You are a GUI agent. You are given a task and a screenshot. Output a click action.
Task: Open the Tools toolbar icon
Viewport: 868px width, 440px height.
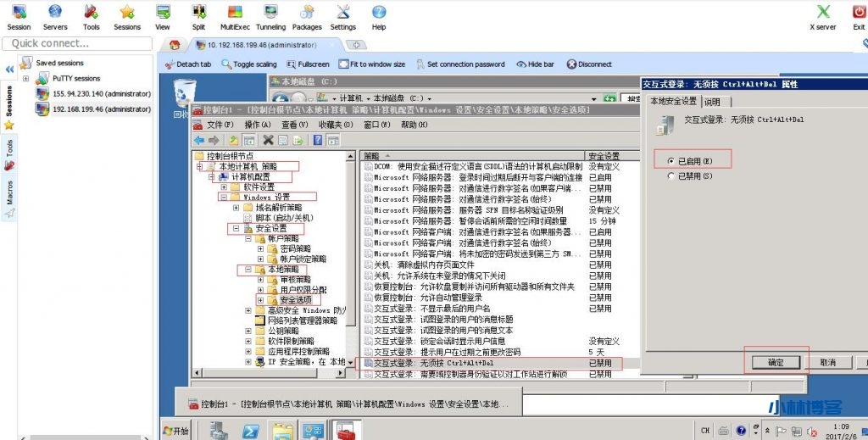coord(91,16)
